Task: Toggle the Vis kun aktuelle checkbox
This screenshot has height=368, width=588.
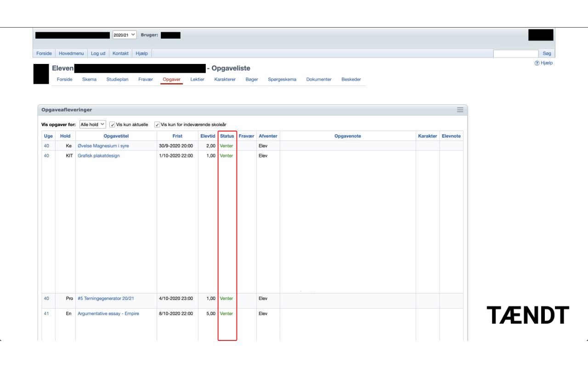Action: click(112, 125)
